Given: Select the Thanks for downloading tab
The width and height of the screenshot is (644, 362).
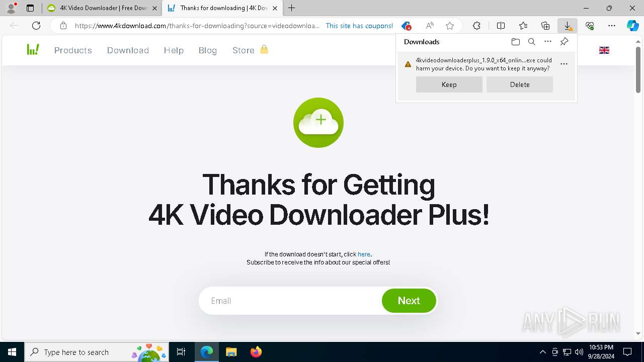Looking at the screenshot, I should click(222, 8).
